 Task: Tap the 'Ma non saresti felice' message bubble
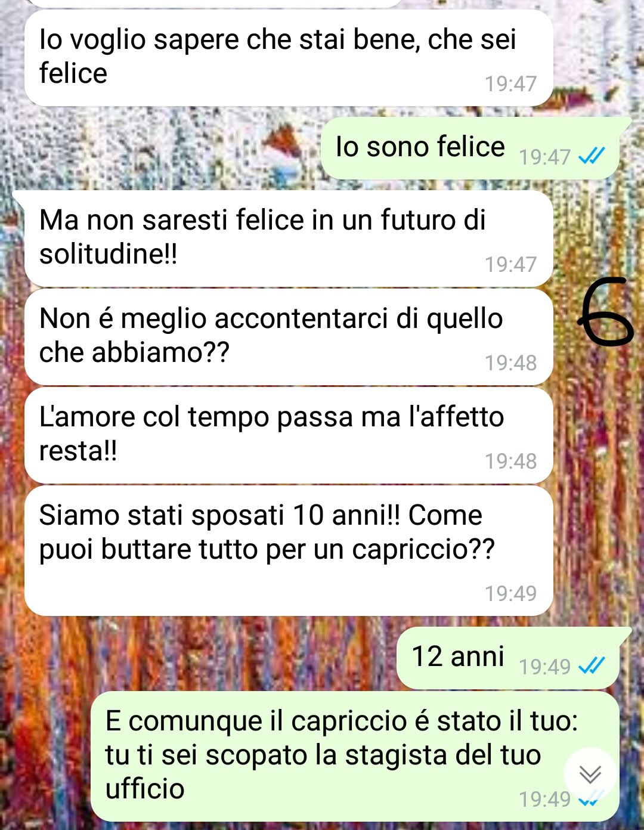pos(289,239)
